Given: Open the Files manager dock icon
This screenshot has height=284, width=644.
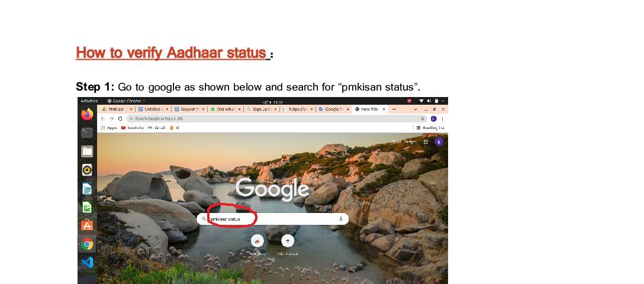Looking at the screenshot, I should (87, 151).
